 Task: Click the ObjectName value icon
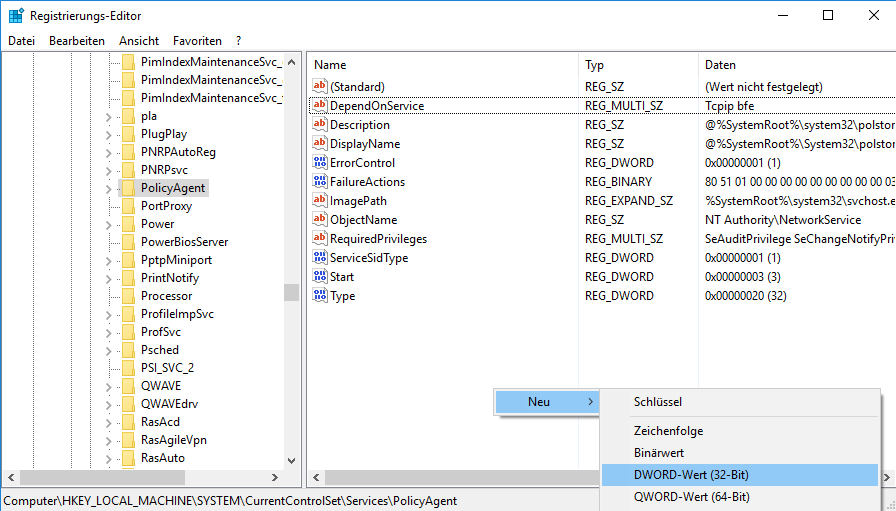coord(319,219)
